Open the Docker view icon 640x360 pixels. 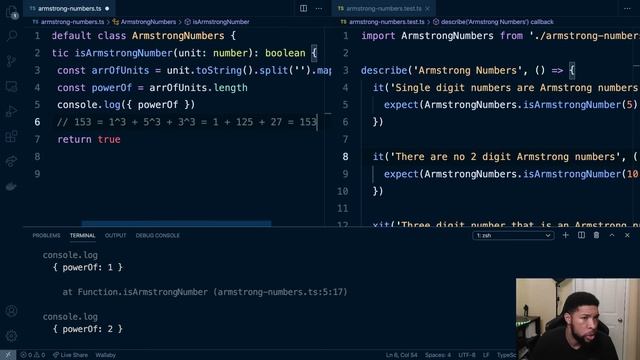pos(11,186)
